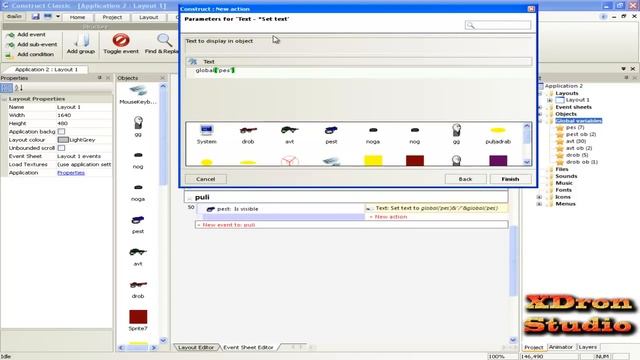640x360 pixels.
Task: Click Add event in the ribbon
Action: click(x=27, y=35)
